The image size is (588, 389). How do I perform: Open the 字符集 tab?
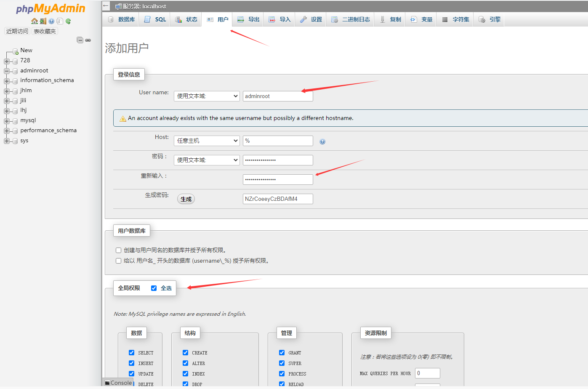[x=455, y=19]
